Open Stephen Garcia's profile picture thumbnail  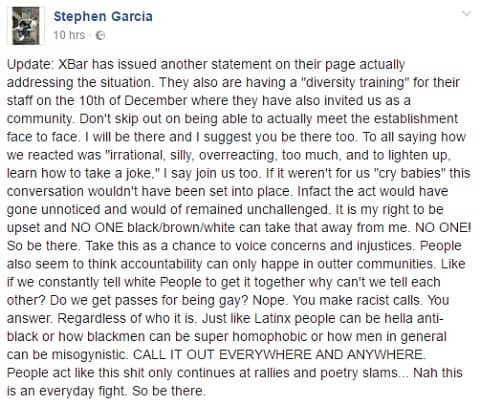click(26, 26)
